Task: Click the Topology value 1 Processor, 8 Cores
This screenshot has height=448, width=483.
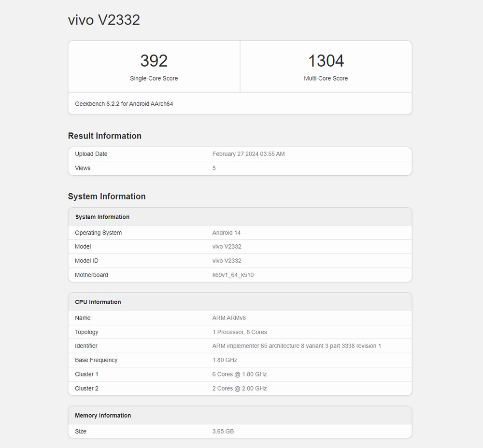Action: pyautogui.click(x=240, y=332)
